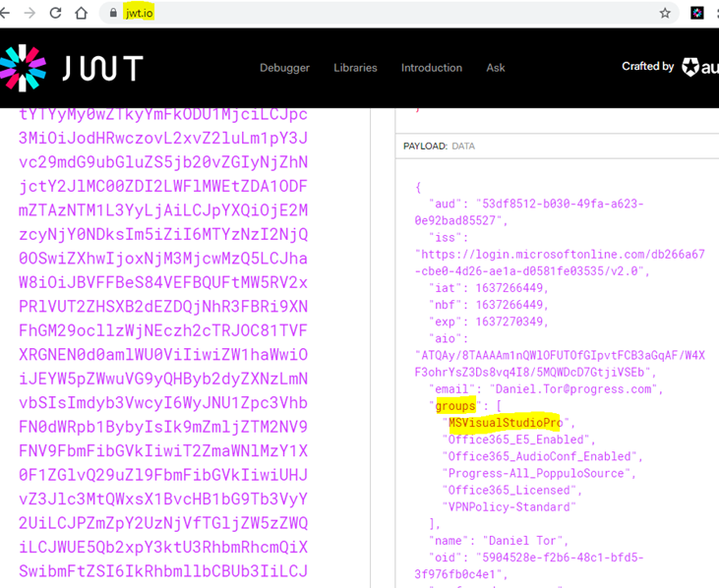Click the browser forward arrow

[x=30, y=13]
